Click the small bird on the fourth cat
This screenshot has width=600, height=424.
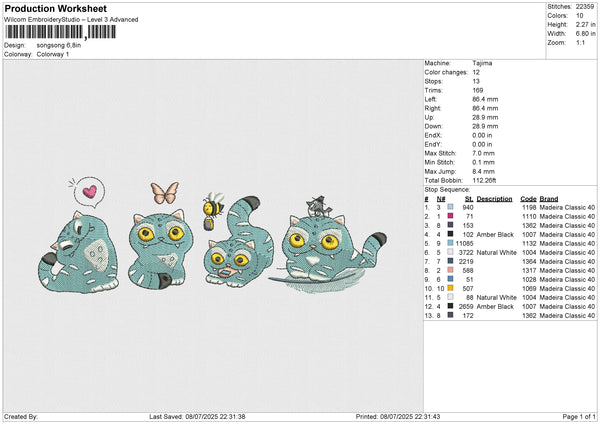tap(313, 205)
